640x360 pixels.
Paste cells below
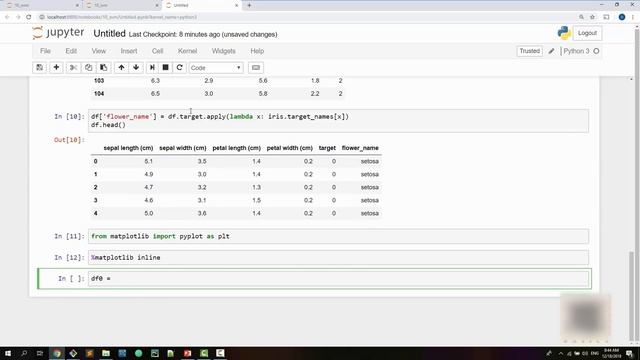click(103, 67)
